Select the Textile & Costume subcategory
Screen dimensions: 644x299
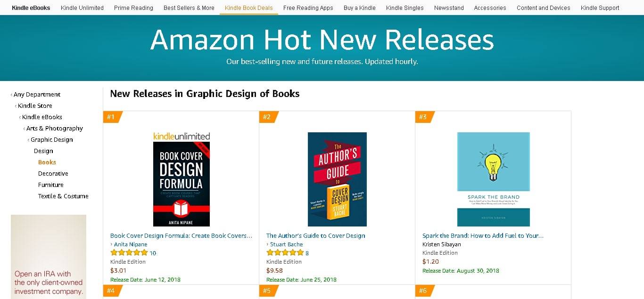pos(63,196)
